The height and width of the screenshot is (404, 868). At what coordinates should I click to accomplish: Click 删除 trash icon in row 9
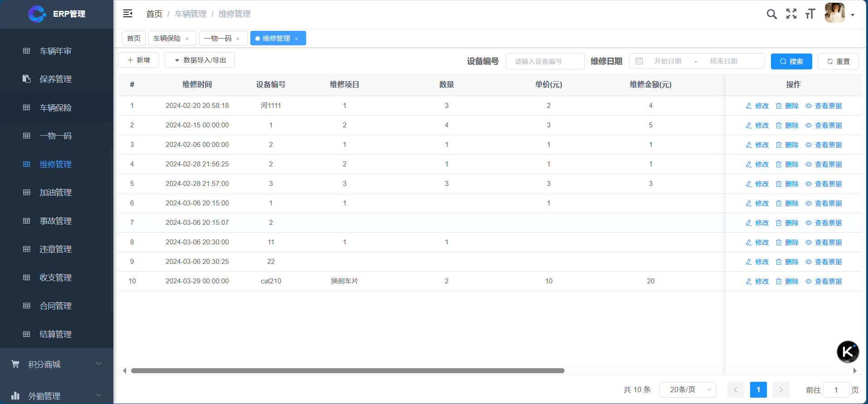pyautogui.click(x=779, y=262)
